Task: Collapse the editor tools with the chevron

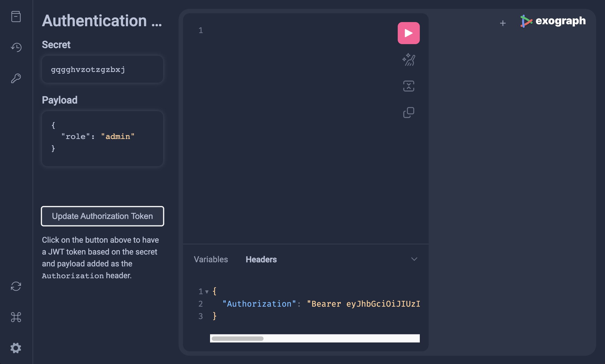Action: 414,259
